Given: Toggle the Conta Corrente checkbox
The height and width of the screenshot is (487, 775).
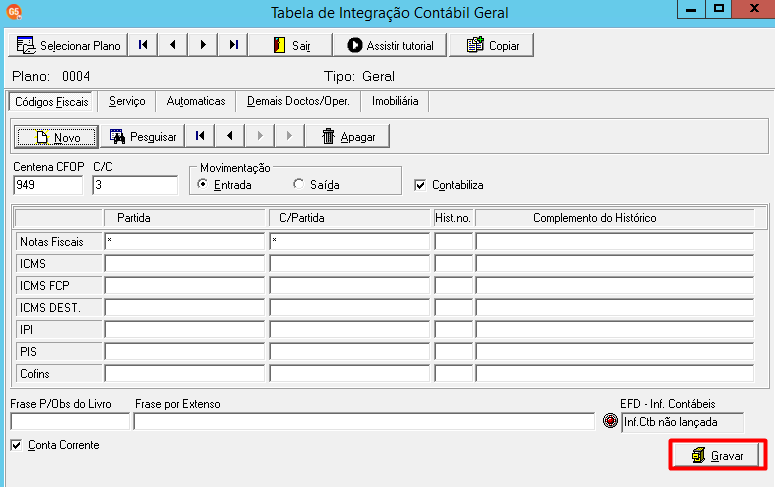Looking at the screenshot, I should pyautogui.click(x=16, y=445).
